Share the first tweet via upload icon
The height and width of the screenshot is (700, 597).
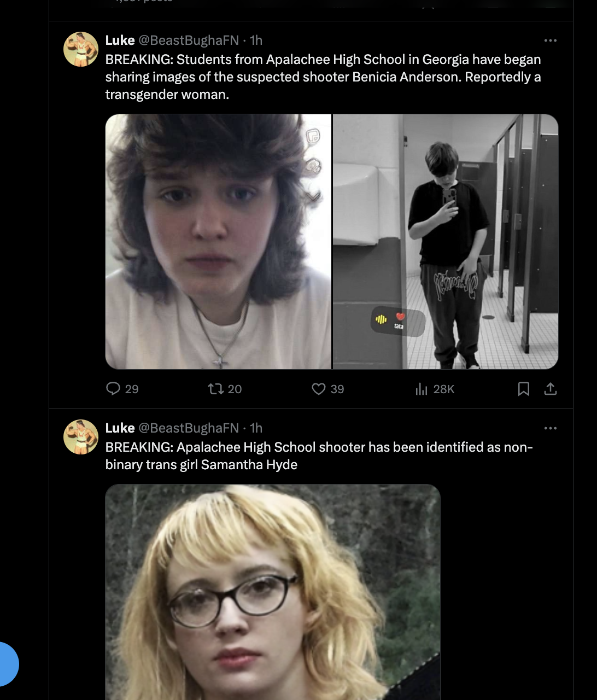(551, 389)
